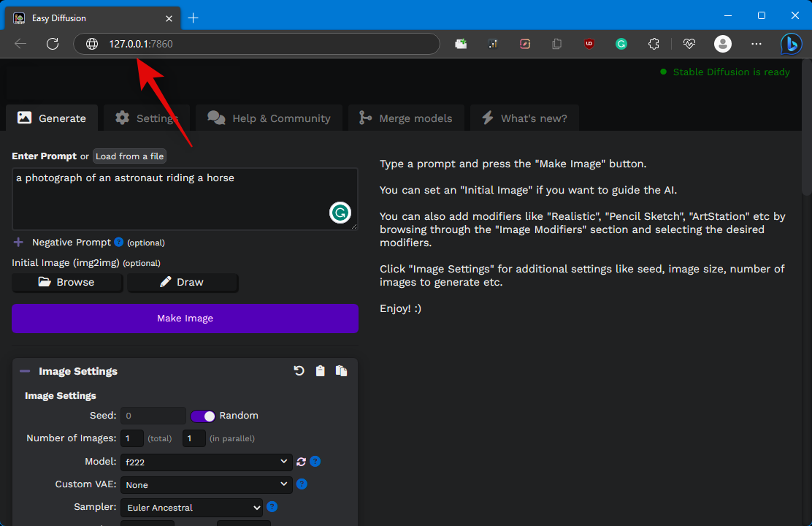Collapse the Image Settings panel
This screenshot has width=812, height=526.
tap(25, 371)
